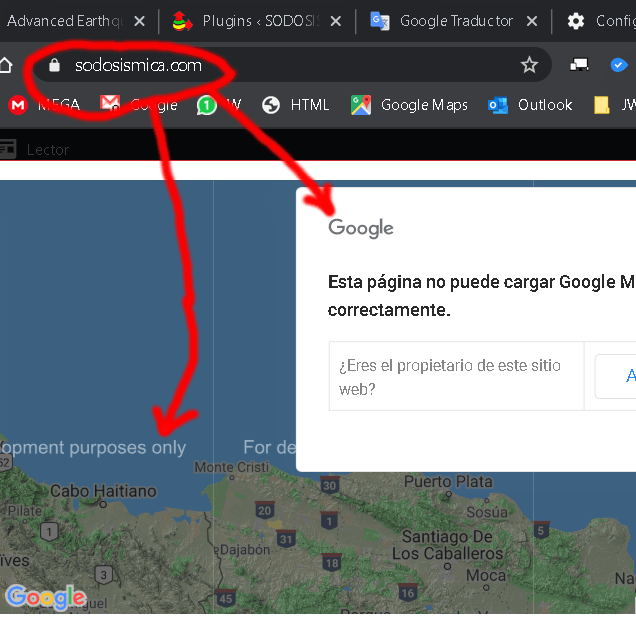636x623 pixels.
Task: Click route 20 highway shield
Action: point(264,510)
